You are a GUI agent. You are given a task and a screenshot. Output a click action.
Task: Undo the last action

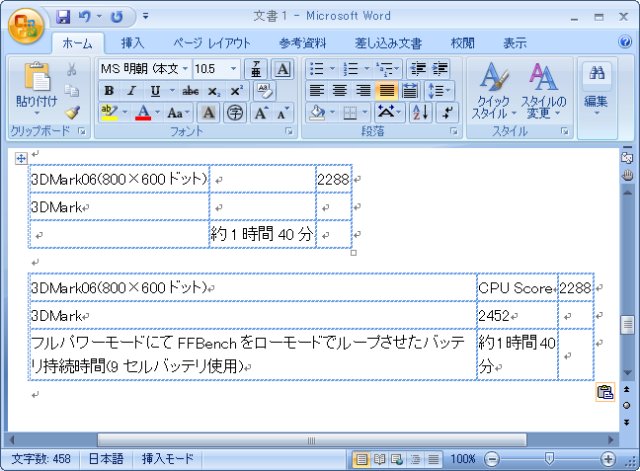click(x=85, y=17)
